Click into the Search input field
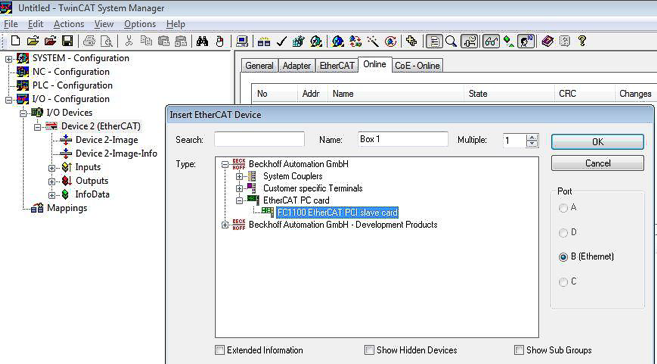Viewport: 657px width, 364px height. tap(259, 139)
